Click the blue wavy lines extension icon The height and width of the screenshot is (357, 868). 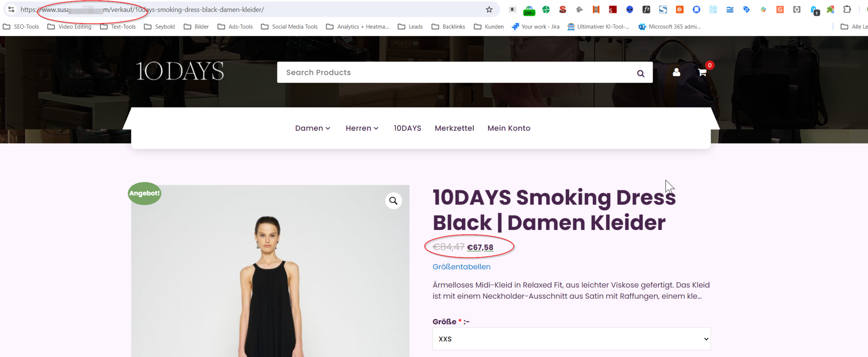[x=730, y=10]
